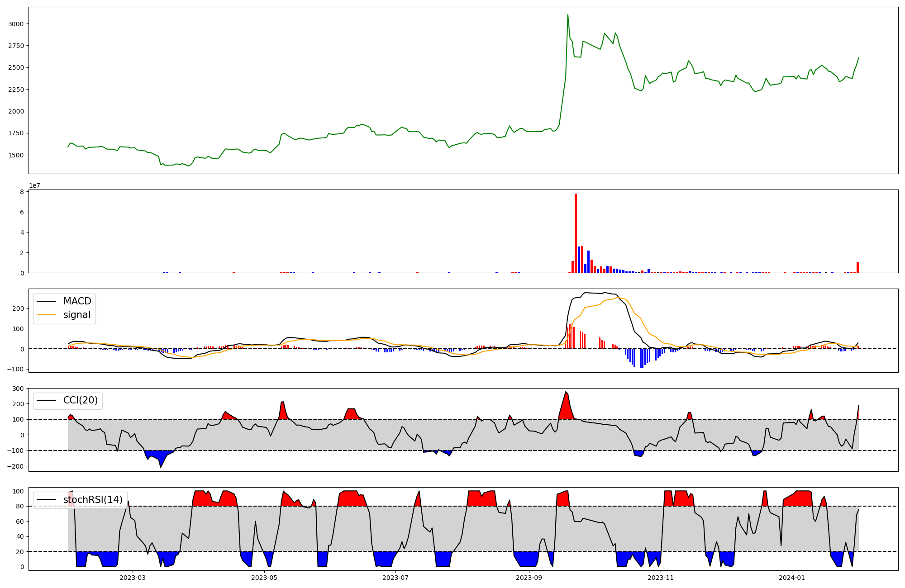Viewport: 905px width, 588px height.
Task: Click the 1e7 volume scale label
Action: pyautogui.click(x=34, y=185)
